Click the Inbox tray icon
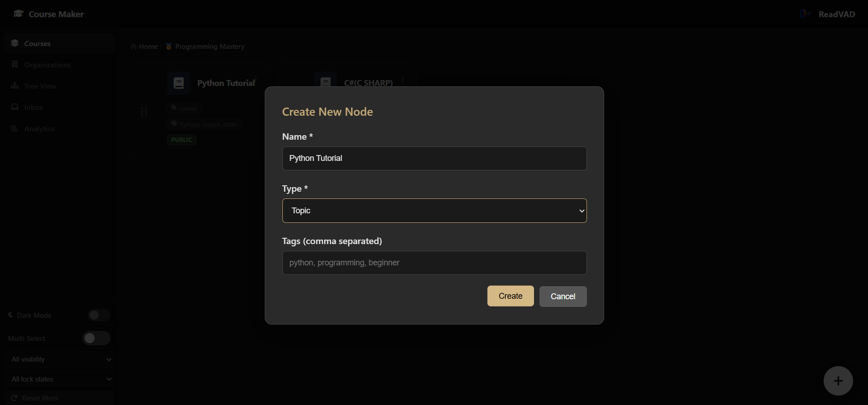This screenshot has height=405, width=868. pos(15,107)
